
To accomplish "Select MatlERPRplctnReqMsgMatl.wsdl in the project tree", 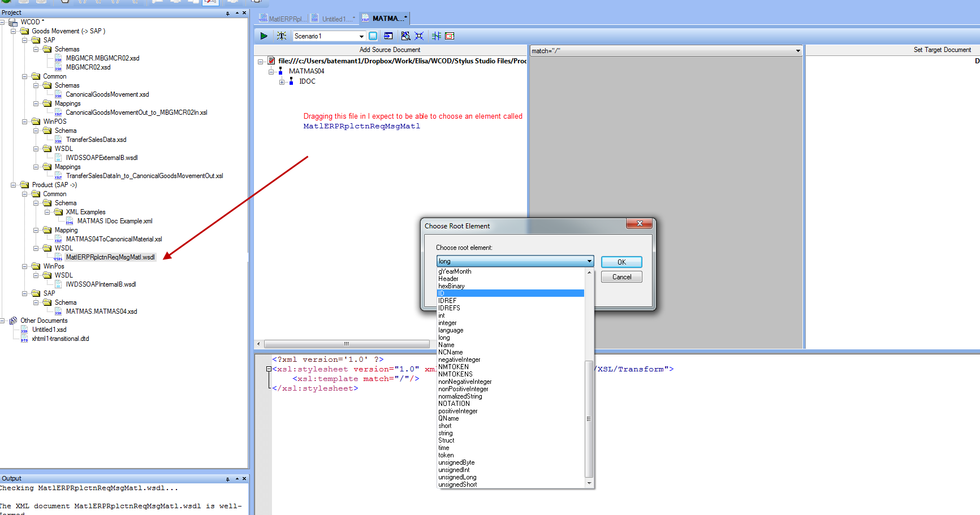I will click(x=110, y=257).
